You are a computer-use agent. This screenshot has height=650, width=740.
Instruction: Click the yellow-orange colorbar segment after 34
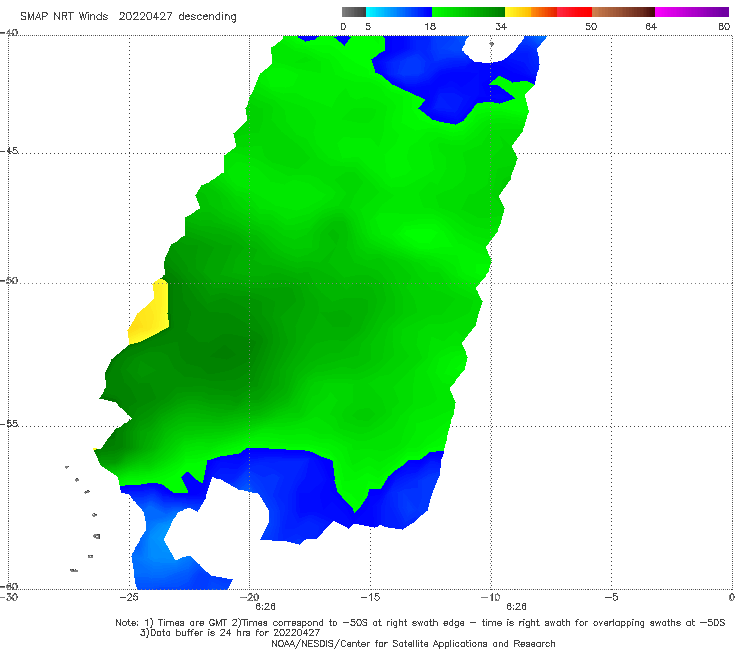click(x=531, y=12)
